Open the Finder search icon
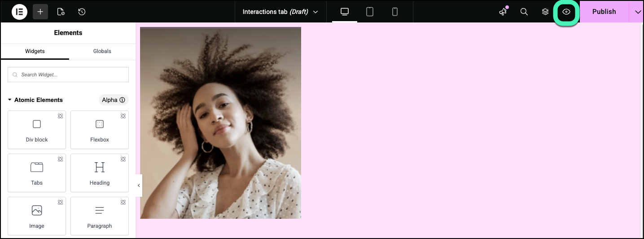The image size is (644, 239). coord(524,12)
